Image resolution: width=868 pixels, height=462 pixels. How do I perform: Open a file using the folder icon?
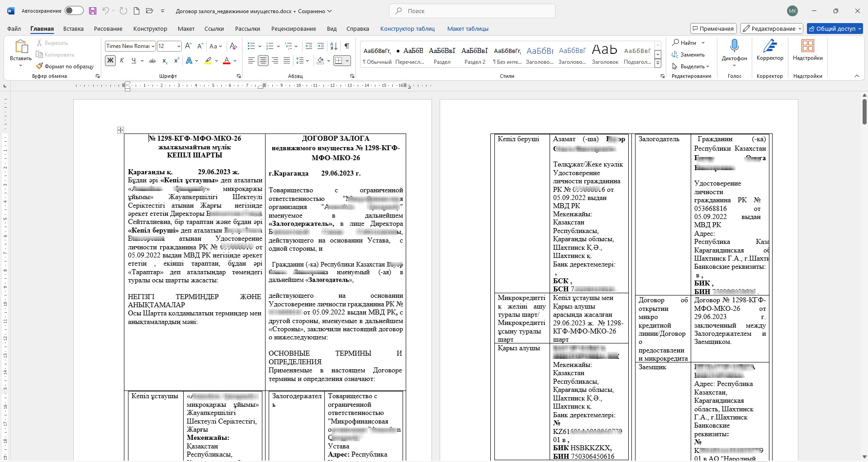coord(149,11)
